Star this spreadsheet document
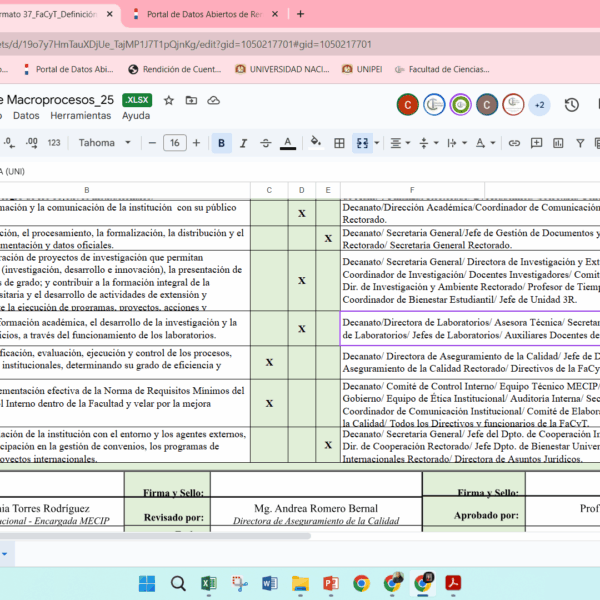600x600 pixels. [168, 100]
